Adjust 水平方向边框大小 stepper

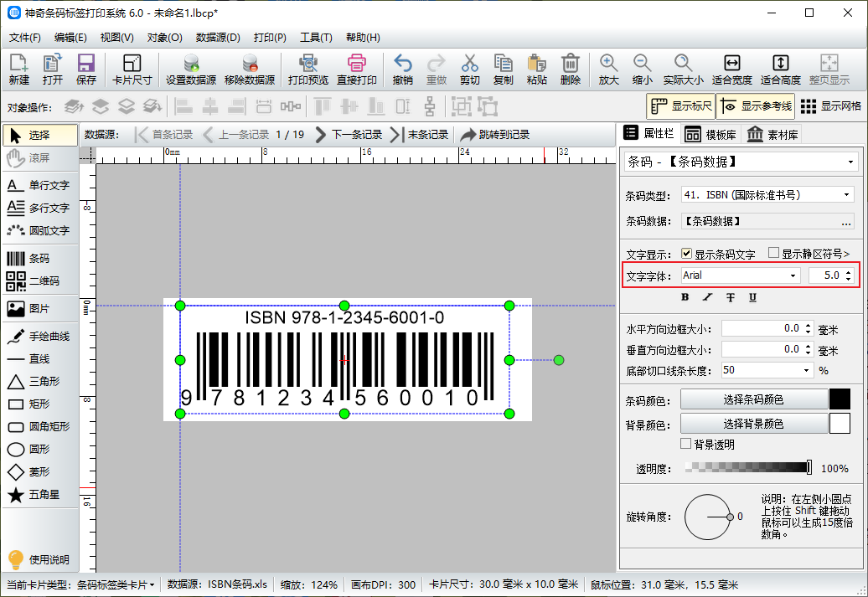(809, 329)
